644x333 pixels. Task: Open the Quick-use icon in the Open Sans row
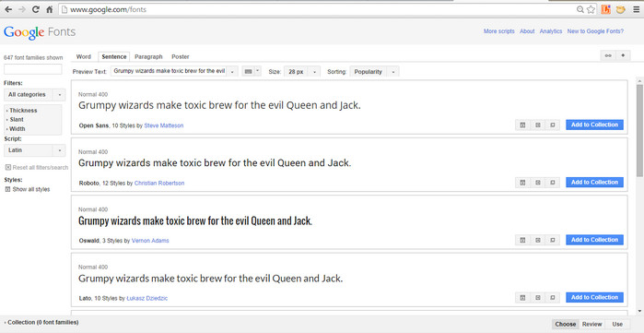tap(538, 125)
